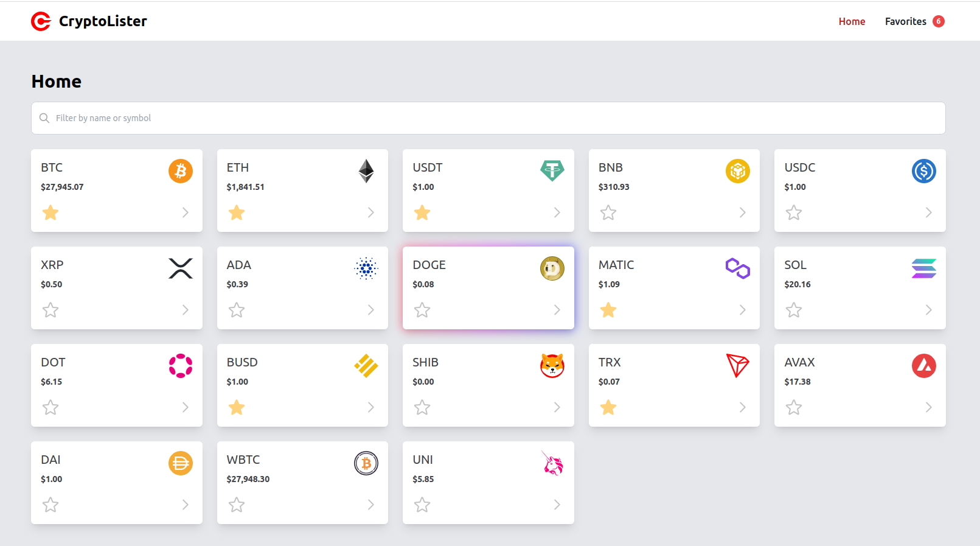Toggle the star on the SOL card
Viewport: 980px width, 546px height.
794,310
